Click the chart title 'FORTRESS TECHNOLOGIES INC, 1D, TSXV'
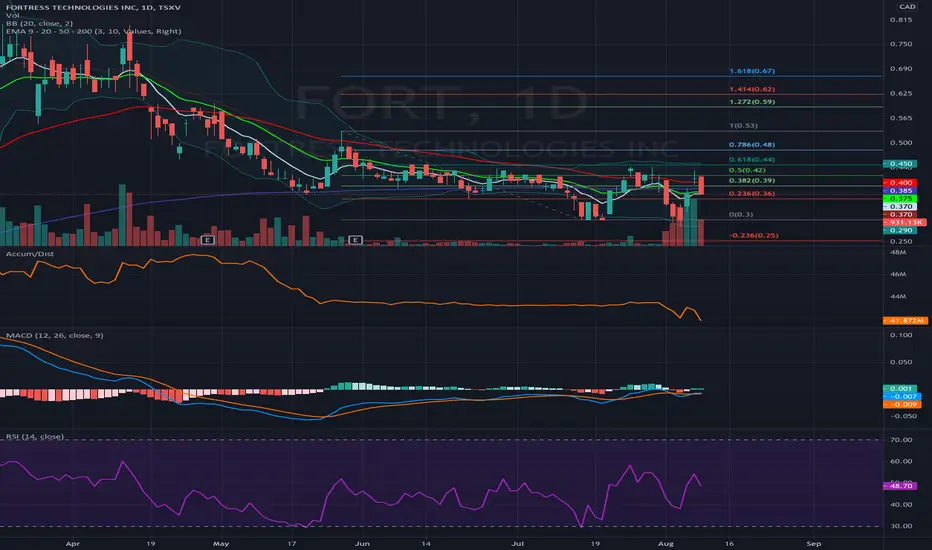 pos(93,7)
